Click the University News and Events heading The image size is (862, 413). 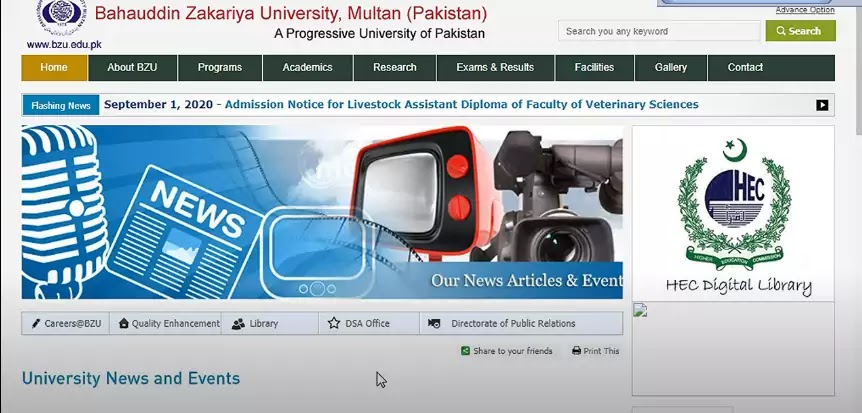pos(131,378)
